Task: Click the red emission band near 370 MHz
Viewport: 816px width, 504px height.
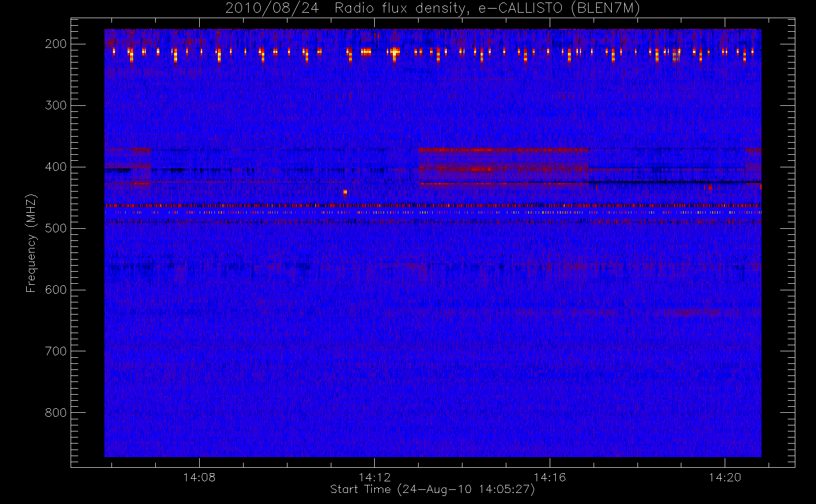Action: tap(503, 150)
